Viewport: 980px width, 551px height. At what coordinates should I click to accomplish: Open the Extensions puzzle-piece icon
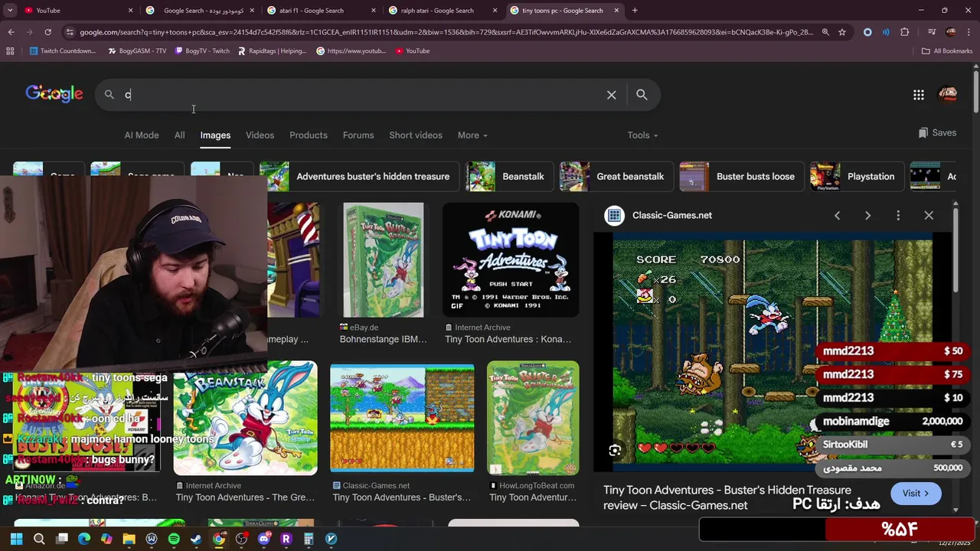(x=905, y=32)
